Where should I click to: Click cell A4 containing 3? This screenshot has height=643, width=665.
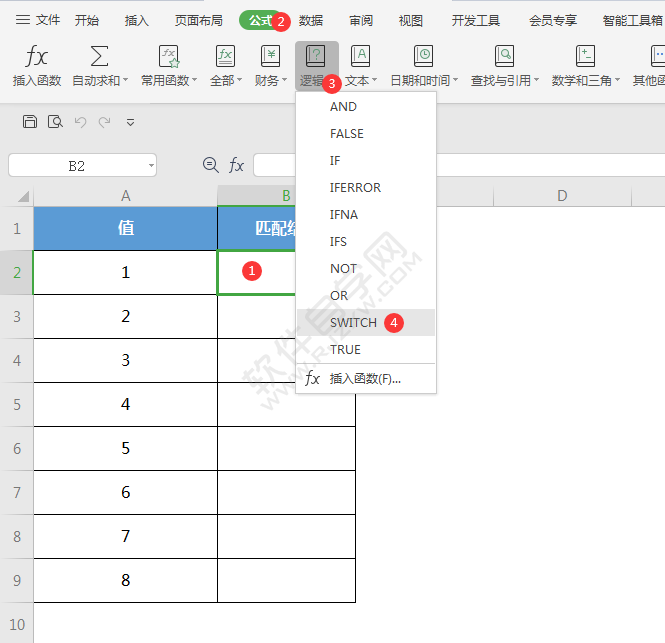click(126, 361)
